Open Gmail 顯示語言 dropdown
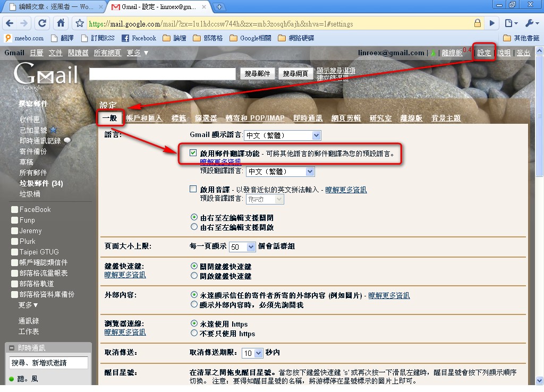This screenshot has height=392, width=544. point(283,135)
